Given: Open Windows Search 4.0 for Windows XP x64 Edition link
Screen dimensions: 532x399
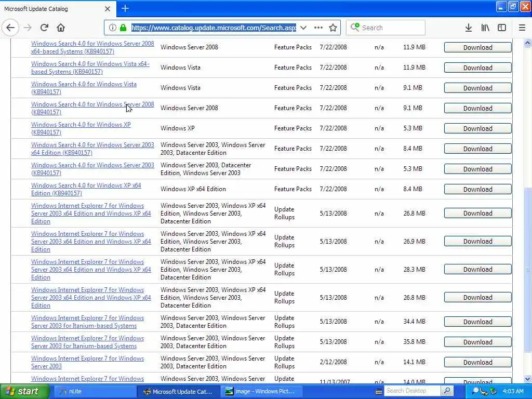Looking at the screenshot, I should point(86,189).
